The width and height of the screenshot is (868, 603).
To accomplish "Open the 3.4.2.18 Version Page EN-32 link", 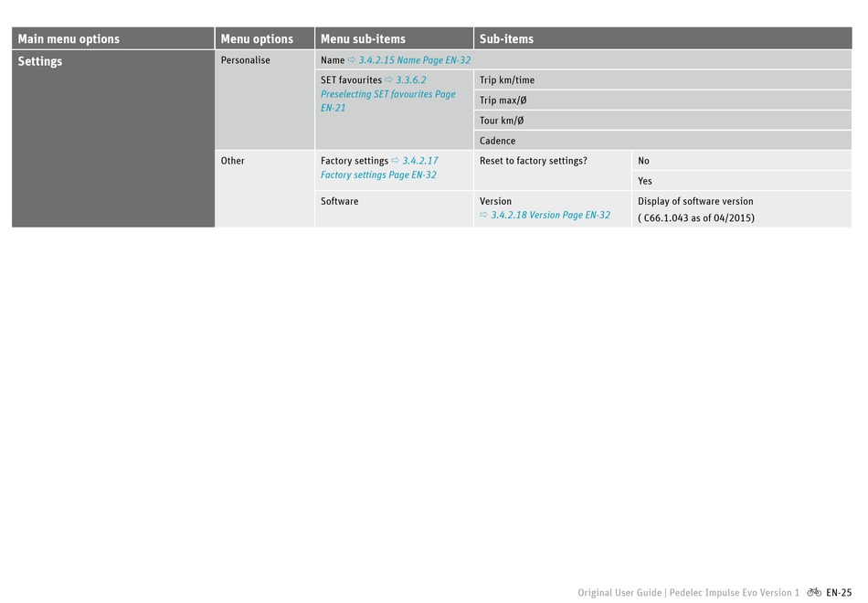I will 550,215.
